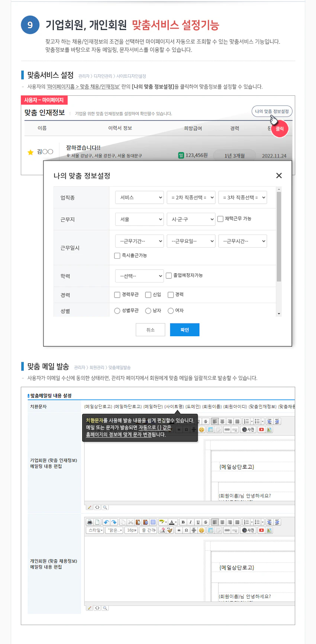
Task: Toggle strikethrough in personal member mail editor
Action: 206,522
